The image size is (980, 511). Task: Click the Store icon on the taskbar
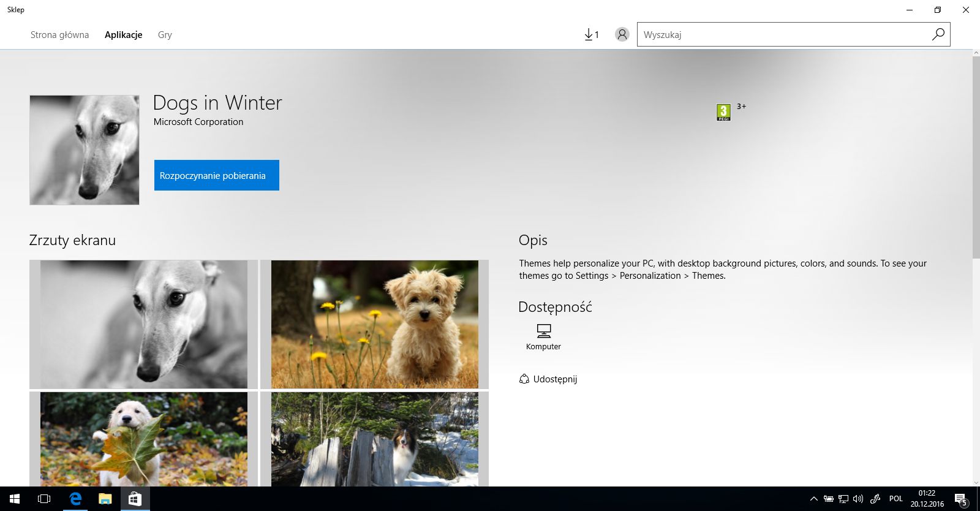(135, 499)
